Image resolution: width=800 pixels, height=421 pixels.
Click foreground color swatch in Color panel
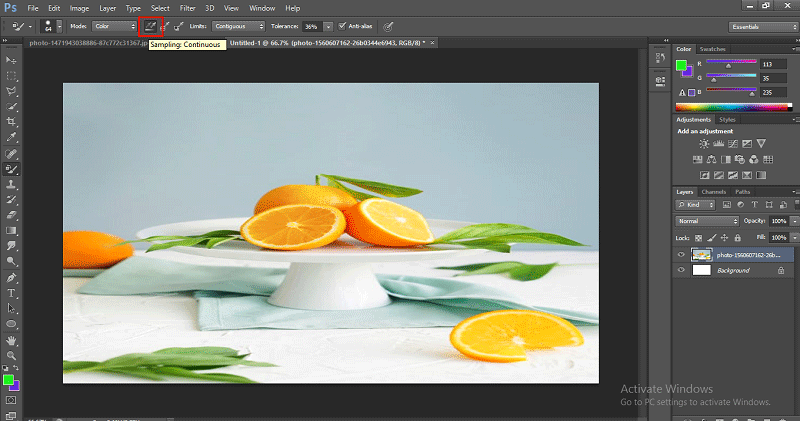tap(681, 65)
